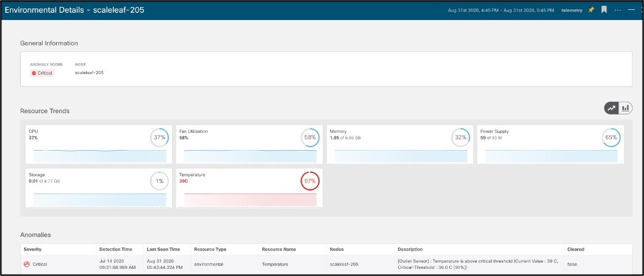
Task: Click the Resource Trends section heading
Action: pyautogui.click(x=45, y=111)
